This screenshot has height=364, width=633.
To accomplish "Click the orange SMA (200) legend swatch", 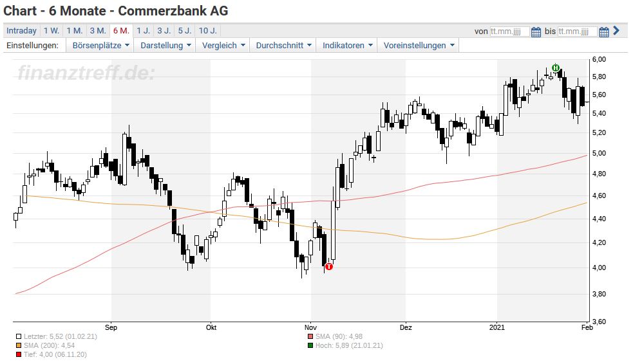I will (19, 345).
